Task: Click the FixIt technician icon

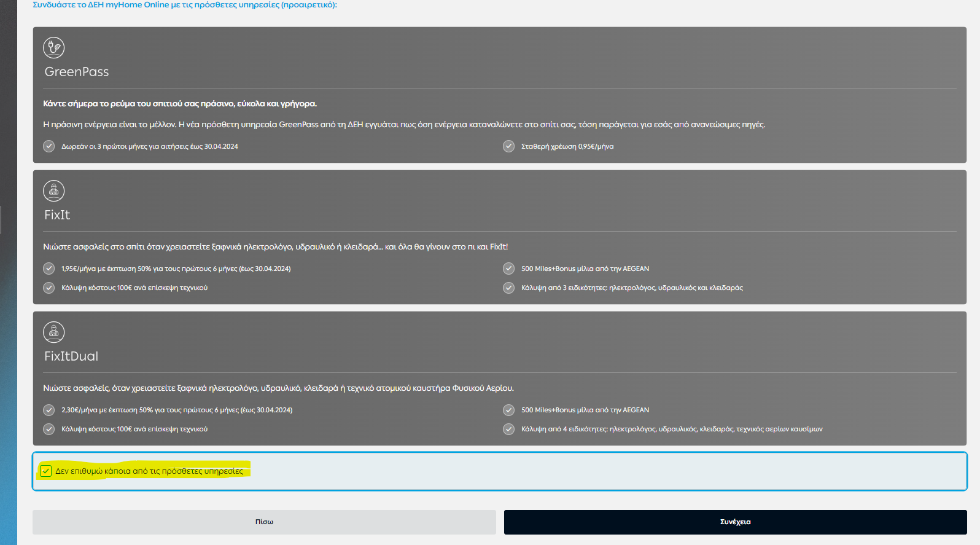Action: click(54, 191)
